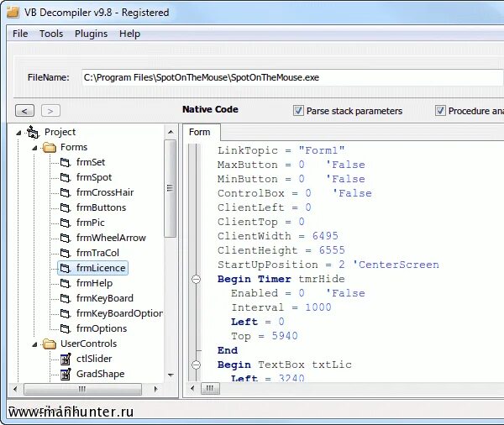Screen dimensions: 504x425
Task: Click the frmLicence form icon
Action: 66,268
